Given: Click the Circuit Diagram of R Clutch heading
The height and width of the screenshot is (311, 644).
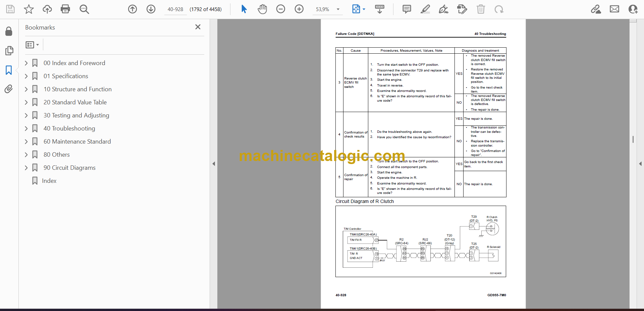Looking at the screenshot, I should [365, 201].
